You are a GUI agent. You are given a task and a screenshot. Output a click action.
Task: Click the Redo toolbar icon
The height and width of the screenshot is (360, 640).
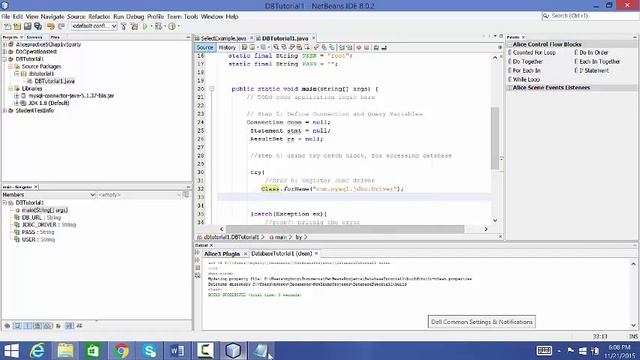[61, 27]
